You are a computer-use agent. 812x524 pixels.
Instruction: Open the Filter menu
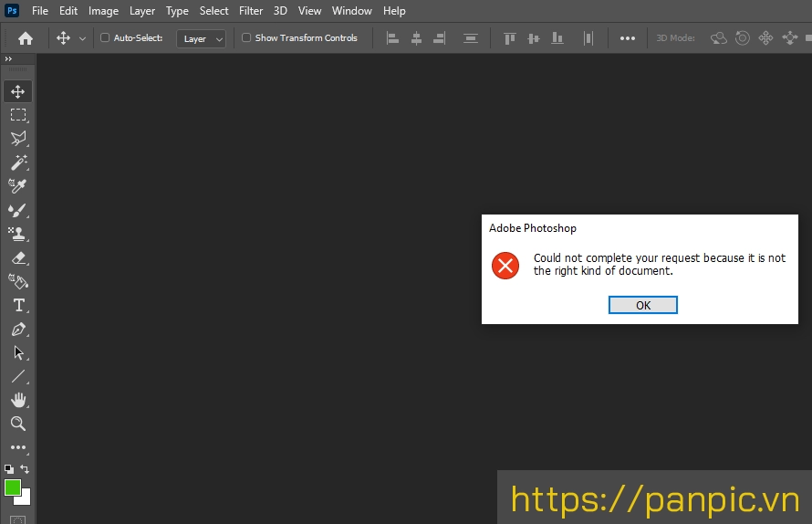(251, 11)
